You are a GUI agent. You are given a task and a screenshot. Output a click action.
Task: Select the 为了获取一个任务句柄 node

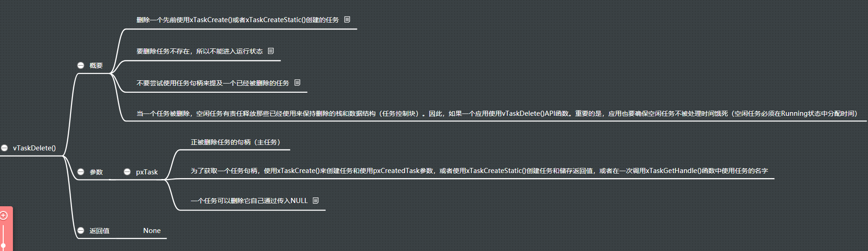tap(479, 171)
